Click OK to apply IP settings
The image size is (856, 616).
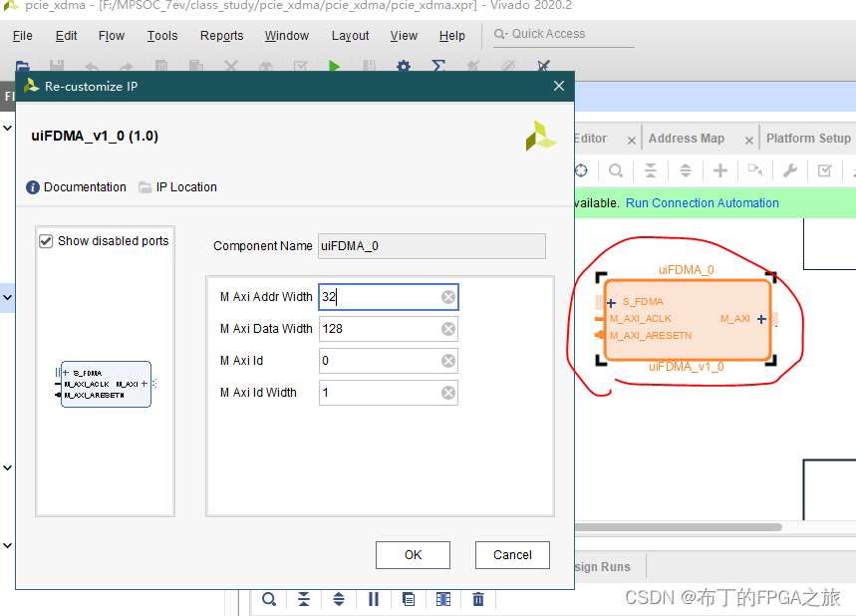pos(413,555)
